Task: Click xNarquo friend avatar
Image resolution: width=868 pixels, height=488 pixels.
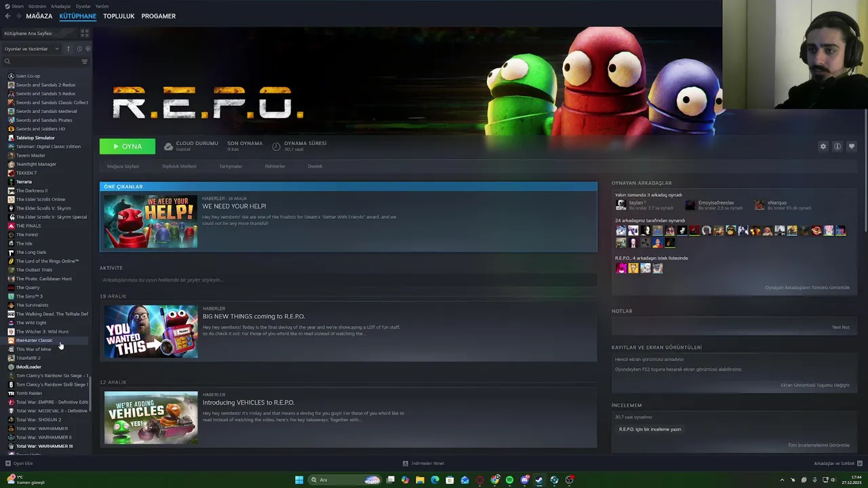Action: click(759, 205)
